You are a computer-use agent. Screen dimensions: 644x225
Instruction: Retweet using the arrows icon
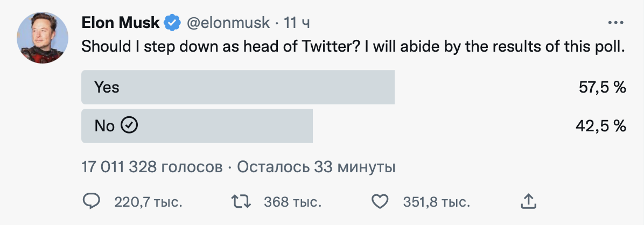click(240, 202)
